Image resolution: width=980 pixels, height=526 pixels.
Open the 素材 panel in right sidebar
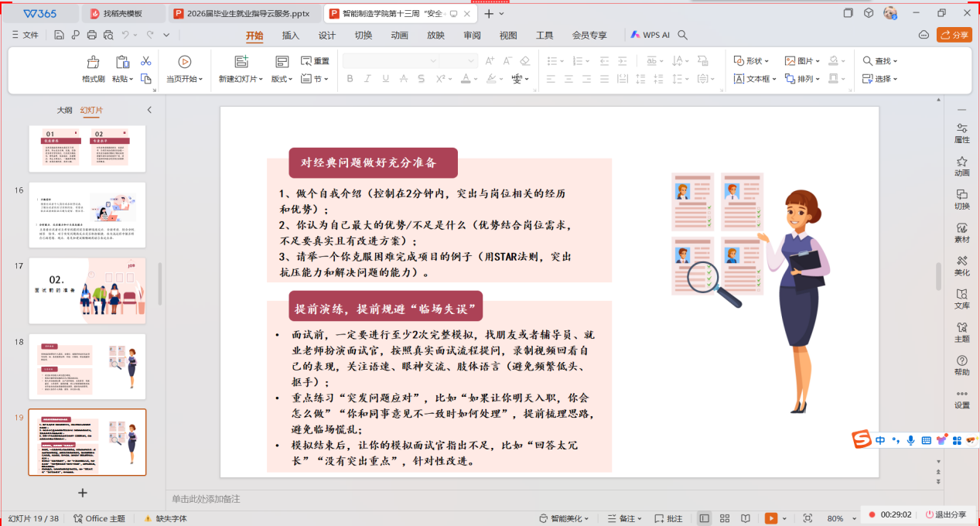[x=961, y=232]
